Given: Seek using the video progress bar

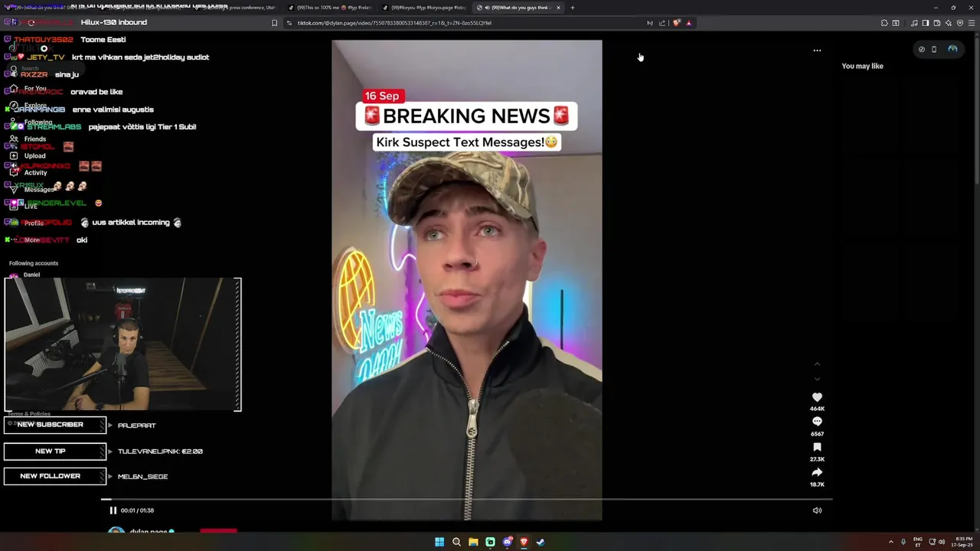Looking at the screenshot, I should (466, 500).
